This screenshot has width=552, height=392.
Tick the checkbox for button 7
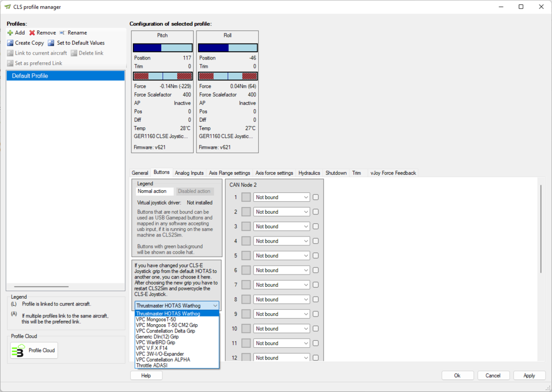click(316, 285)
